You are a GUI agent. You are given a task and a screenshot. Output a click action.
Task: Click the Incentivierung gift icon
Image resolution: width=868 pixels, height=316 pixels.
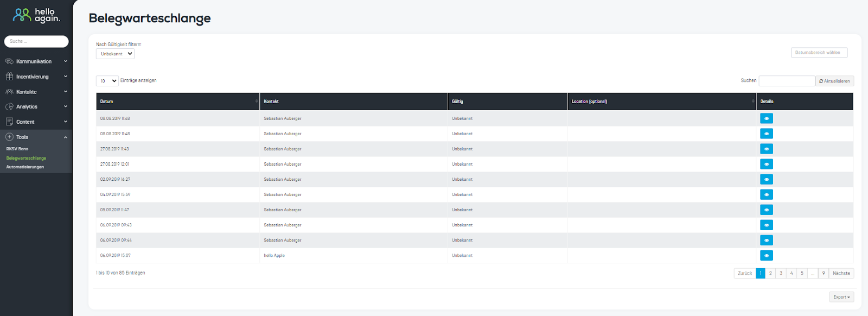click(x=9, y=77)
